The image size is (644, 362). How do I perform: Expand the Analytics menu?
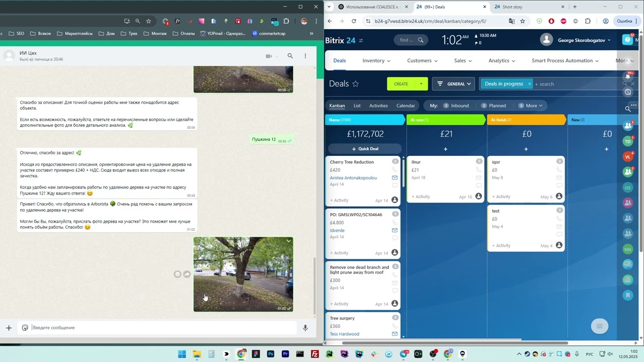pyautogui.click(x=502, y=61)
